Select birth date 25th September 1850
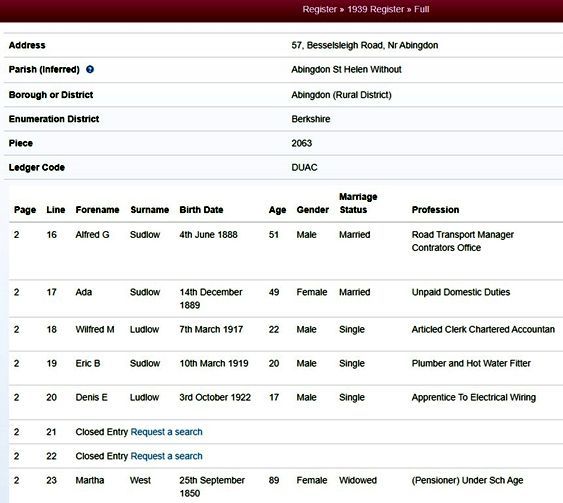This screenshot has height=503, width=563. point(212,487)
